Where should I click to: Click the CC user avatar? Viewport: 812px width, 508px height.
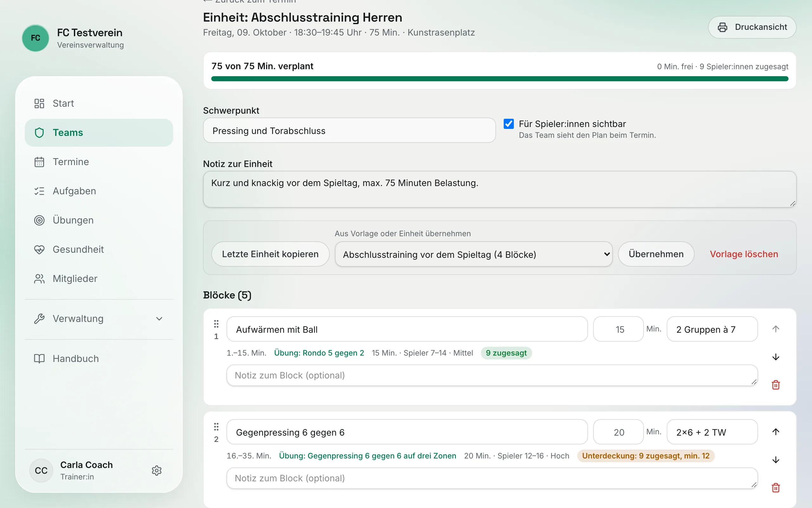pyautogui.click(x=41, y=470)
